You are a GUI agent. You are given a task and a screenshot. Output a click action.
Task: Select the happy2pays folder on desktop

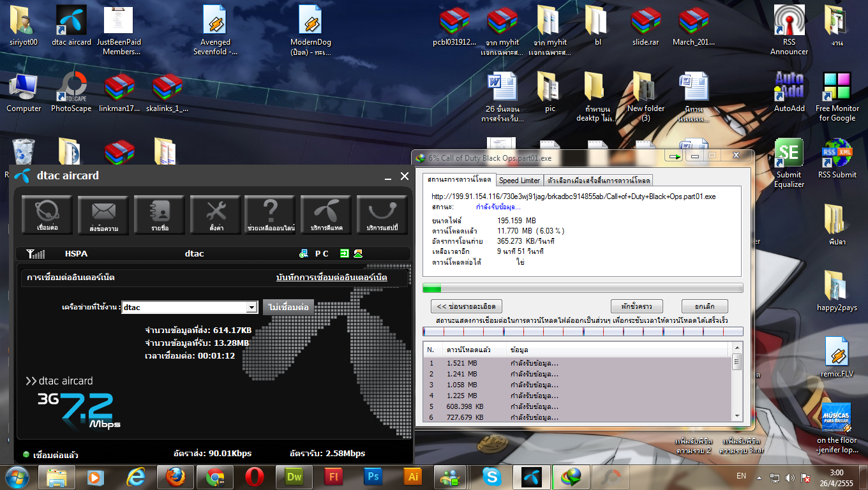[837, 291]
